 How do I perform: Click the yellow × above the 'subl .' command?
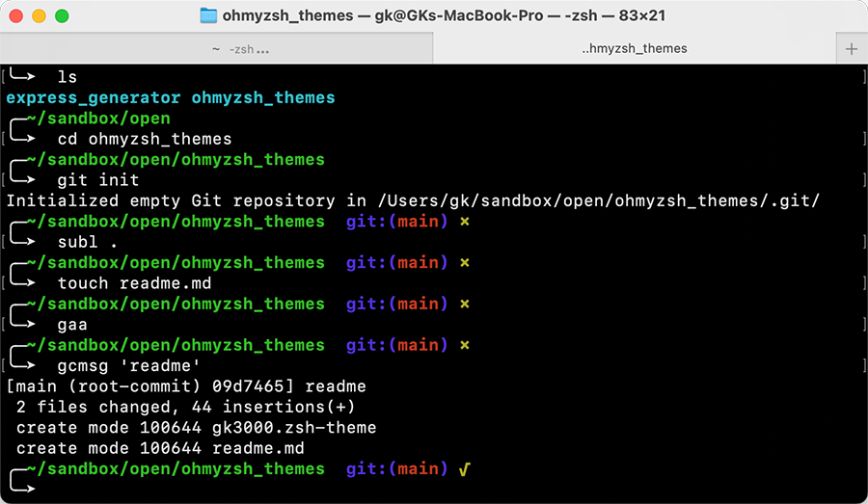[x=464, y=222]
